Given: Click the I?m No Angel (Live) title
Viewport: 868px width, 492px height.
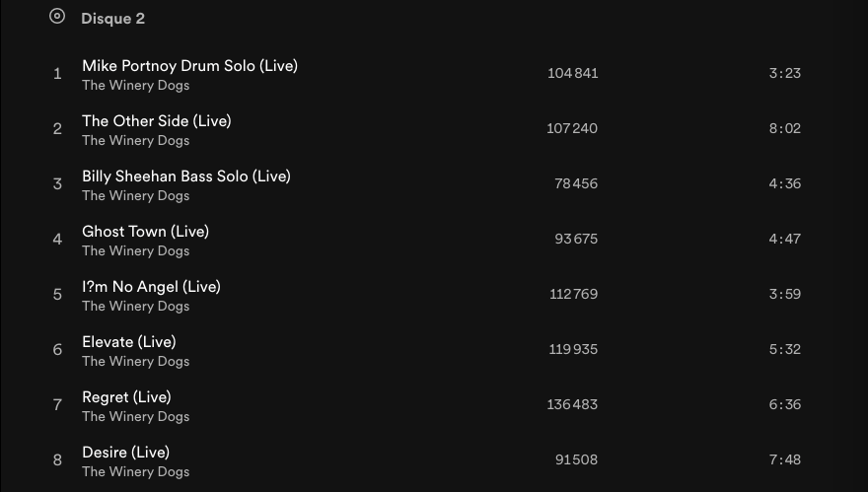Looking at the screenshot, I should (x=151, y=287).
